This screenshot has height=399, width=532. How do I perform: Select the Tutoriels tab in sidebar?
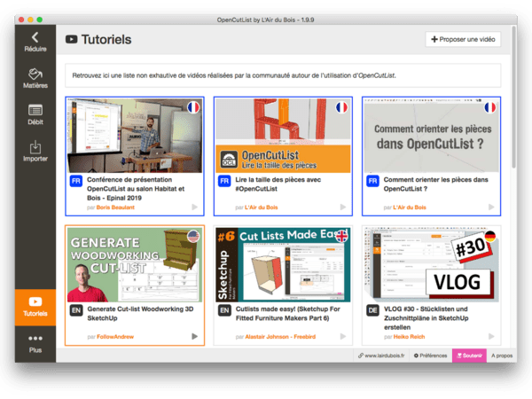(x=35, y=308)
